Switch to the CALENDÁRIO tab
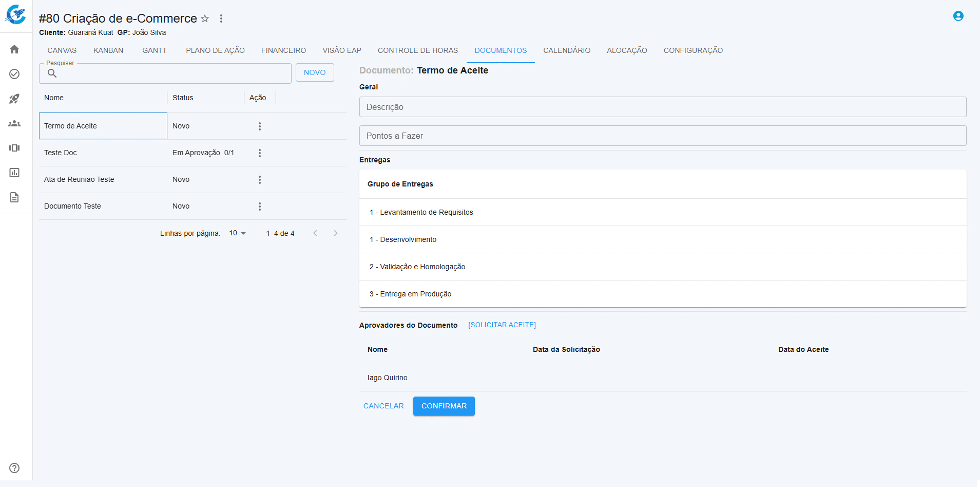The height and width of the screenshot is (487, 980). 567,50
